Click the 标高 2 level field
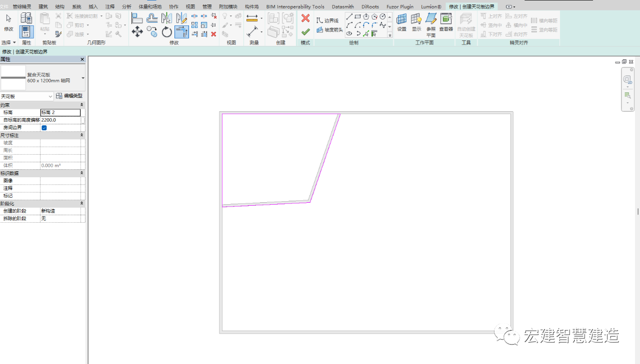This screenshot has width=640, height=364. [x=60, y=113]
